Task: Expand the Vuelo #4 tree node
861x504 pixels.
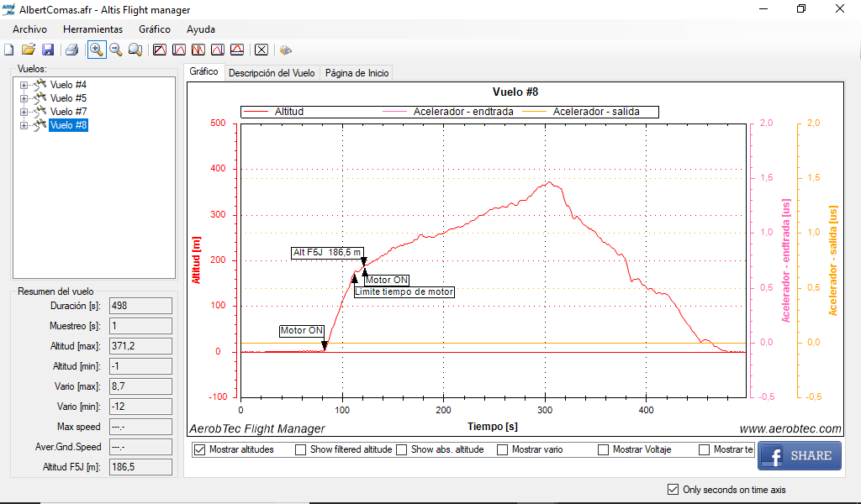Action: 24,85
